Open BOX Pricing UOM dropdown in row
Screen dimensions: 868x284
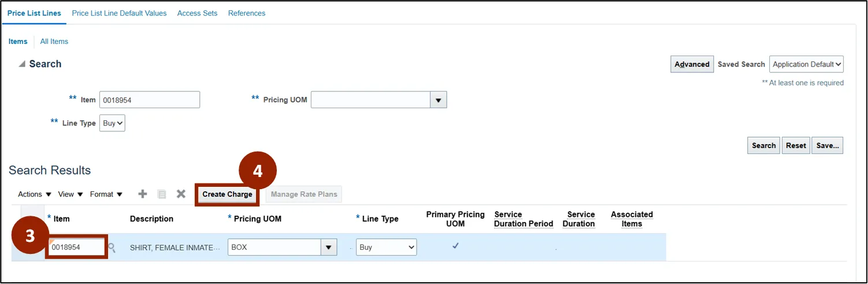click(329, 248)
